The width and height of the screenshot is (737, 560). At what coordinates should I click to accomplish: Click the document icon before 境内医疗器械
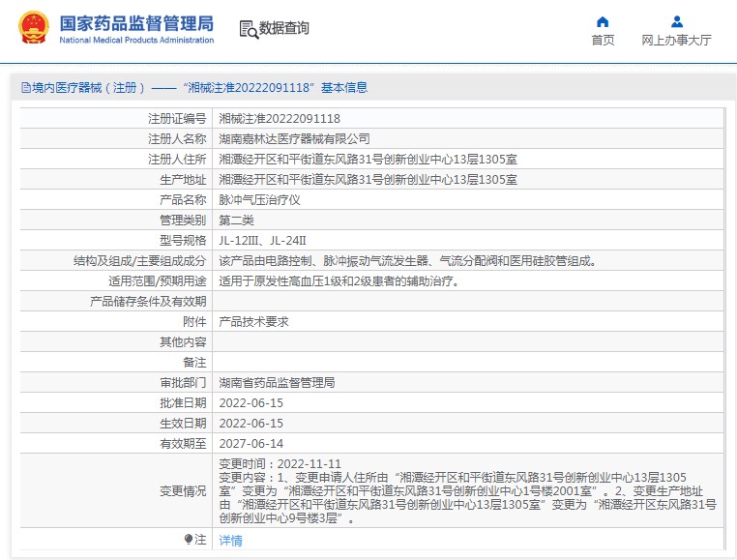pyautogui.click(x=25, y=87)
